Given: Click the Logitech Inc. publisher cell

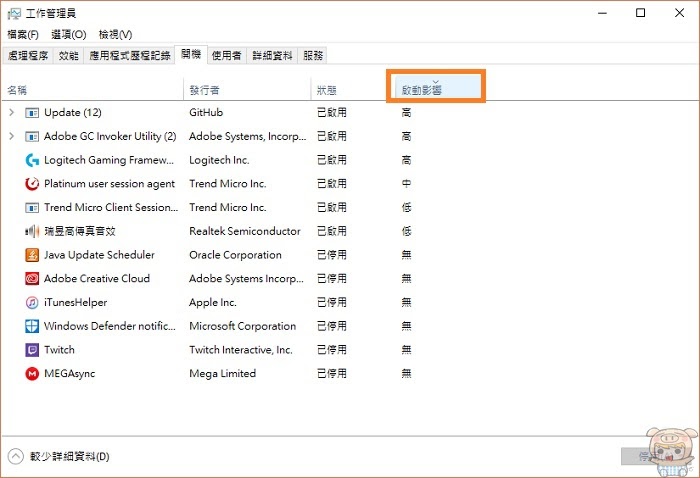Looking at the screenshot, I should coord(219,160).
